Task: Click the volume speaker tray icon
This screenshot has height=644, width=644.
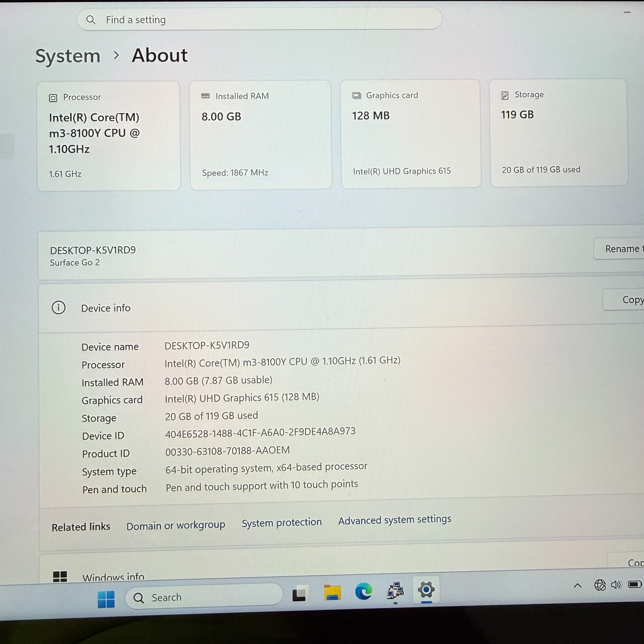Action: 616,584
